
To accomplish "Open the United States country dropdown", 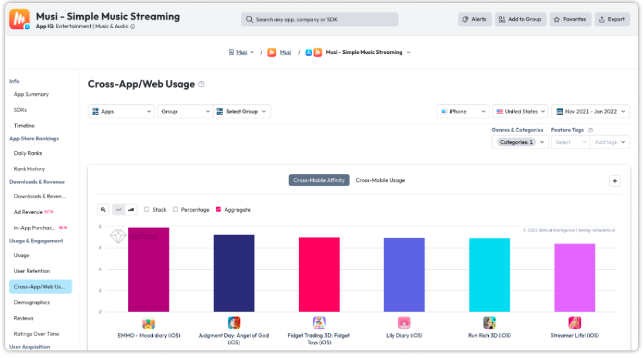I will tap(520, 111).
